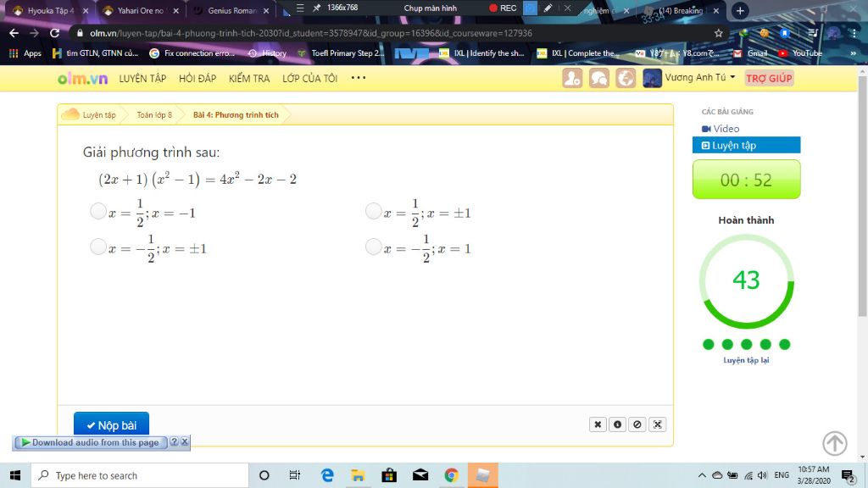Submit with the Nộp bài button
Screen dimensions: 868x488
(111, 425)
